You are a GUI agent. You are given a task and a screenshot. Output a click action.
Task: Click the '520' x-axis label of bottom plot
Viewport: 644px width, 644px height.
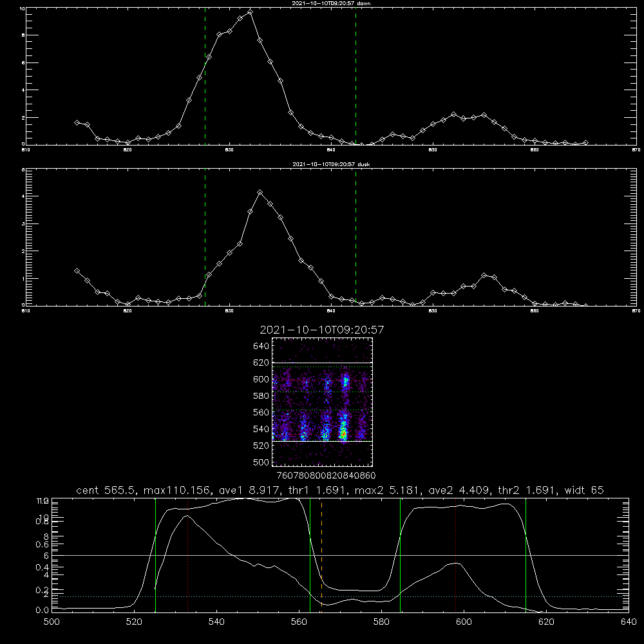[135, 622]
